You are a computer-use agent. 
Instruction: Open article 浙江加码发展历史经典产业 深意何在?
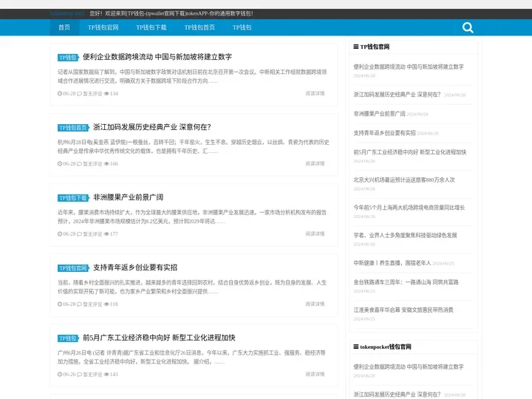152,127
